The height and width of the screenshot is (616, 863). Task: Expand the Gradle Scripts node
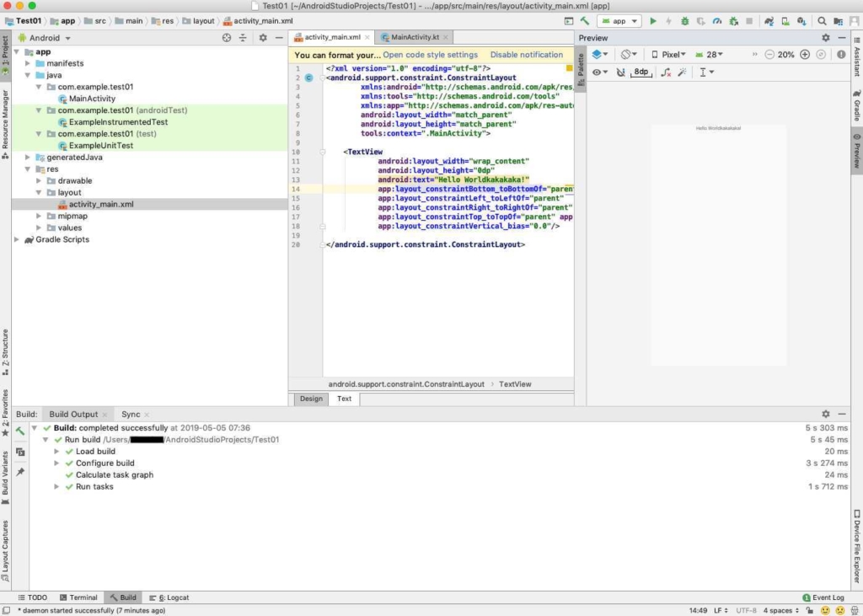click(17, 239)
